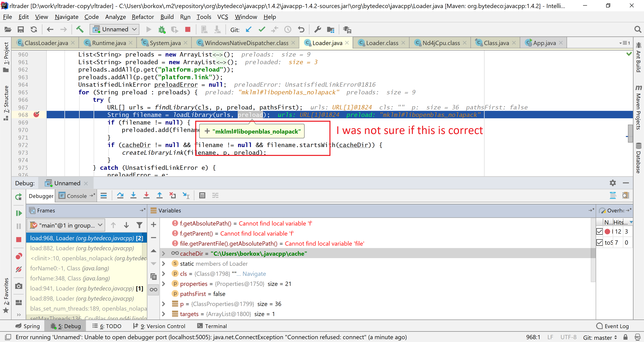This screenshot has height=342, width=644.
Task: Open the main thread selector dropdown
Action: (x=66, y=225)
